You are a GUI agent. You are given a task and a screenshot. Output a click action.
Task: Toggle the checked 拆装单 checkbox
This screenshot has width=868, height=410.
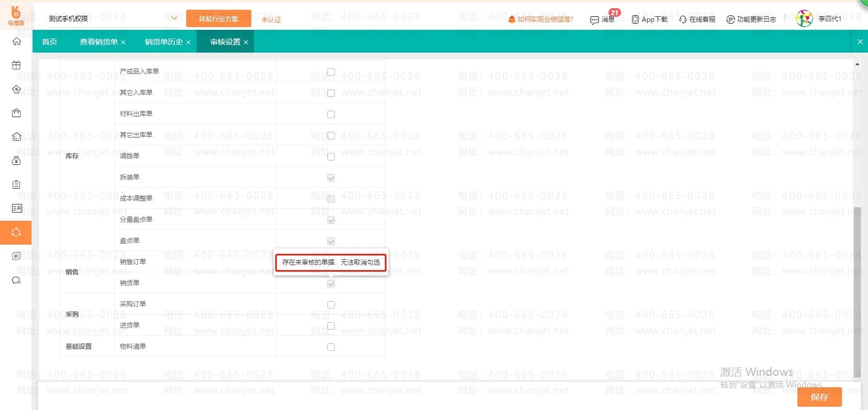click(x=331, y=178)
